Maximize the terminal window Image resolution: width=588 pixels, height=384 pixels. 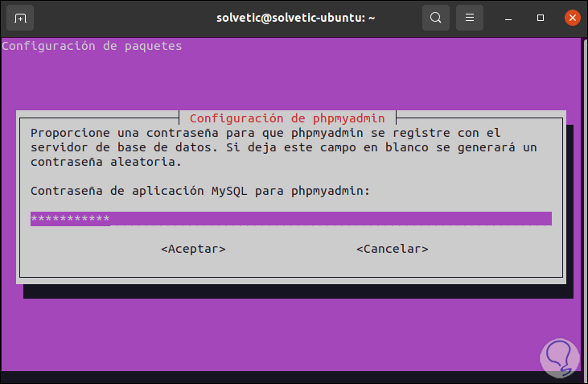click(541, 18)
